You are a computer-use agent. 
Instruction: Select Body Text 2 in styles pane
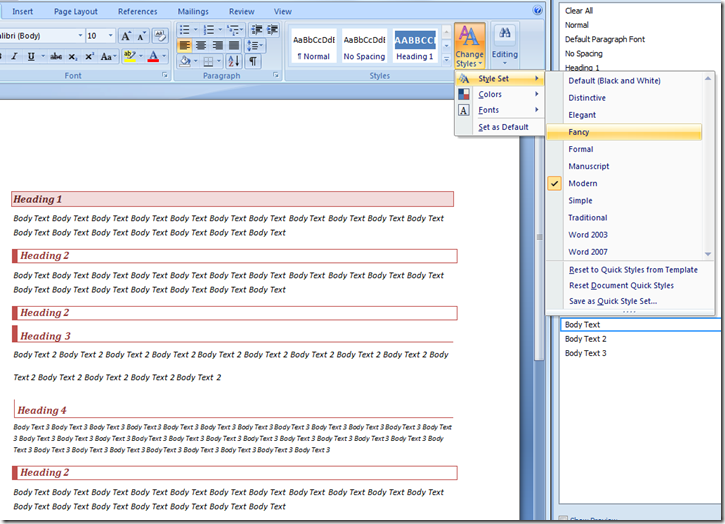point(585,339)
